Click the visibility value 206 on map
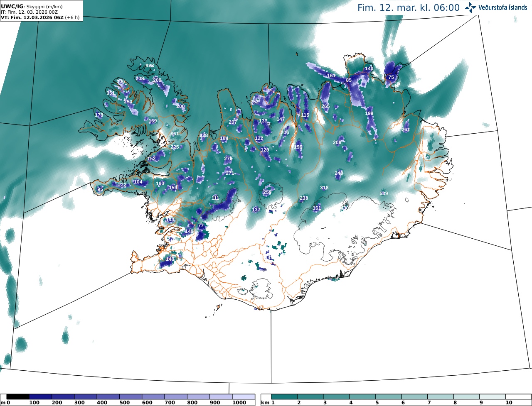532x406 pixels. click(x=285, y=132)
